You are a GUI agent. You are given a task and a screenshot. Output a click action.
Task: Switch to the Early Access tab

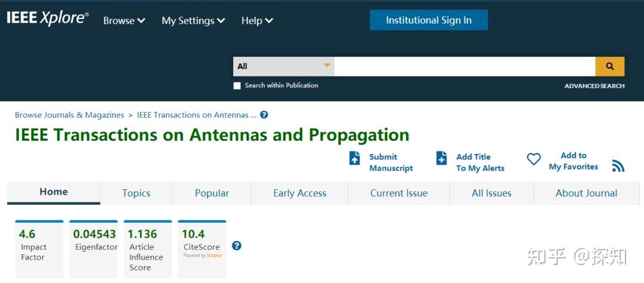(x=299, y=193)
